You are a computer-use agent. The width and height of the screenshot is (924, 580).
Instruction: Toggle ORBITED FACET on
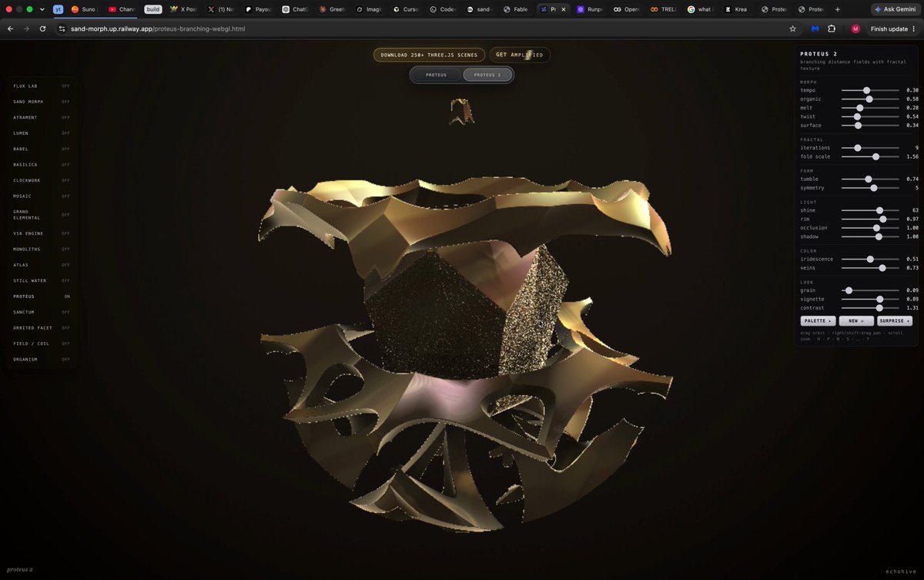pyautogui.click(x=42, y=327)
